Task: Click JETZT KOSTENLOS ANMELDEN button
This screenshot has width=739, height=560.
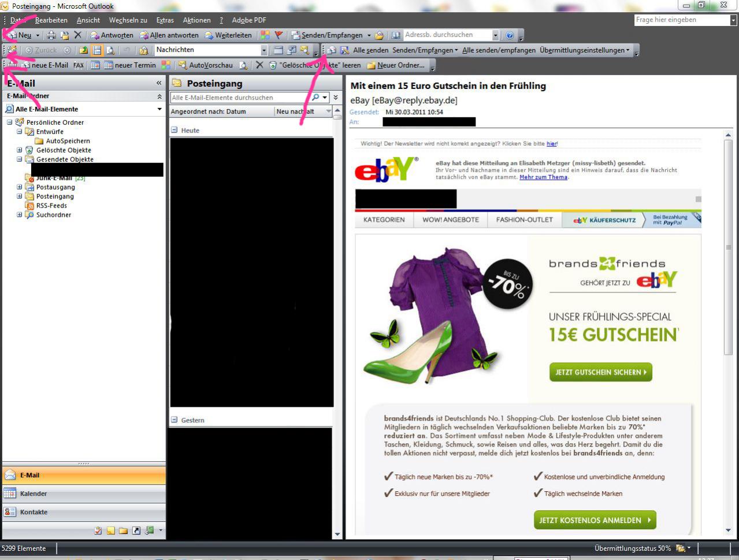Action: tap(595, 520)
